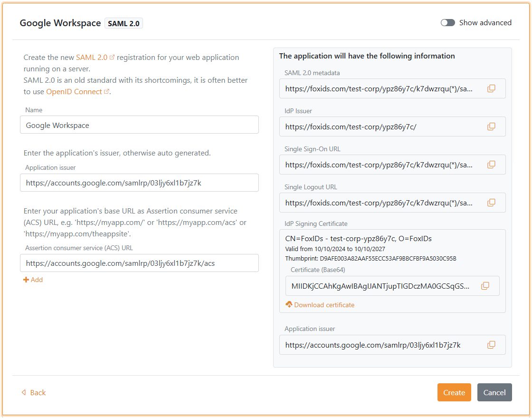The image size is (532, 418).
Task: Cancel the SAML registration
Action: [x=494, y=392]
